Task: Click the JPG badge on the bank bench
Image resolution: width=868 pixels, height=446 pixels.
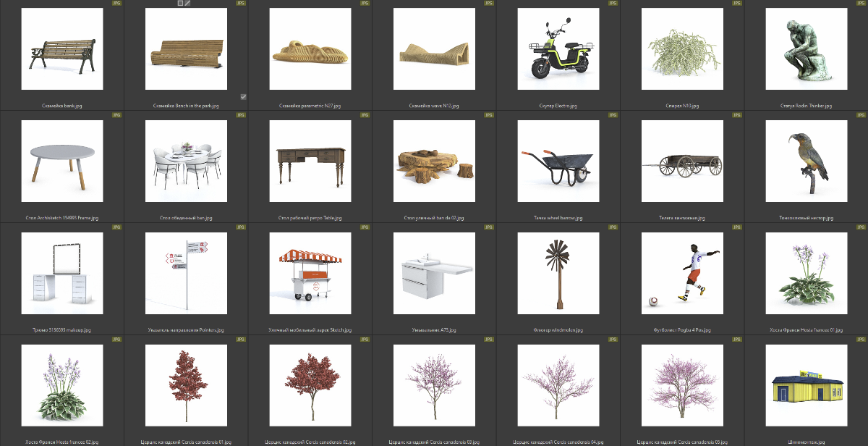Action: 116,3
